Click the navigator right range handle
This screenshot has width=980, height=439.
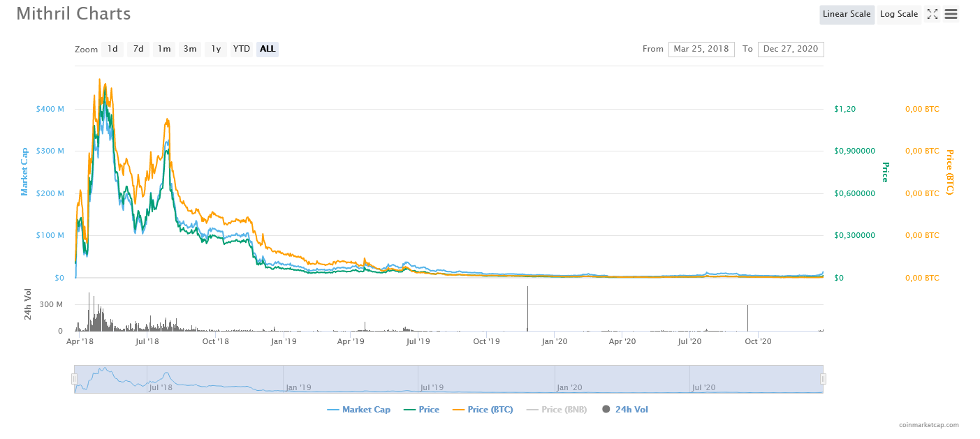point(823,379)
